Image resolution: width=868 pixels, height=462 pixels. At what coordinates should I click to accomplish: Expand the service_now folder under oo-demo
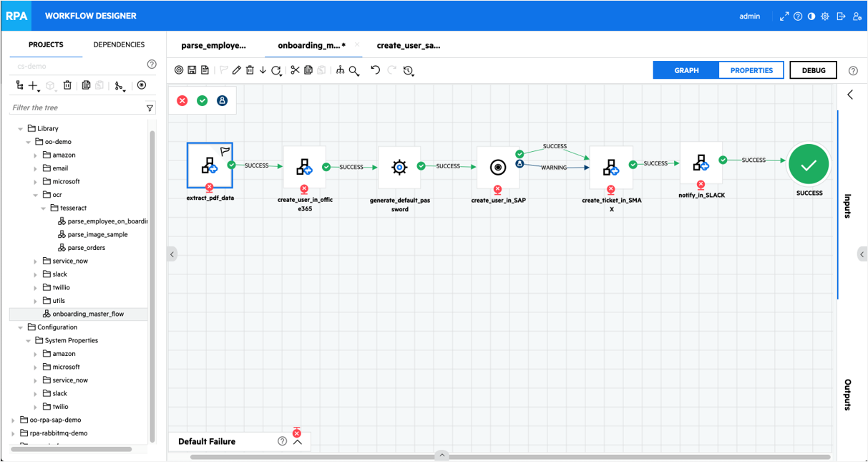pyautogui.click(x=36, y=261)
